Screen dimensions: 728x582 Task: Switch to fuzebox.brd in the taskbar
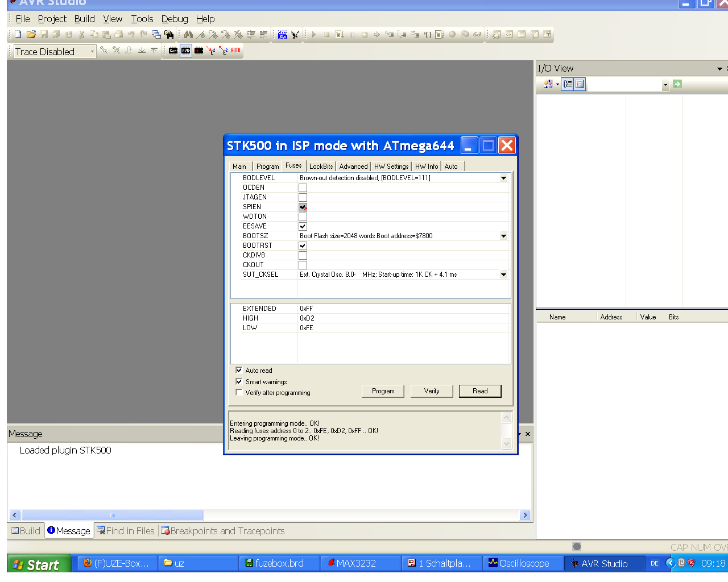click(x=279, y=563)
